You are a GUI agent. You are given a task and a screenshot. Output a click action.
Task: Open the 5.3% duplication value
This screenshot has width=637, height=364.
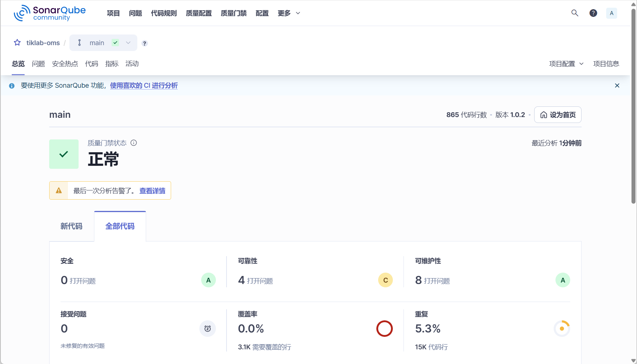(x=428, y=329)
